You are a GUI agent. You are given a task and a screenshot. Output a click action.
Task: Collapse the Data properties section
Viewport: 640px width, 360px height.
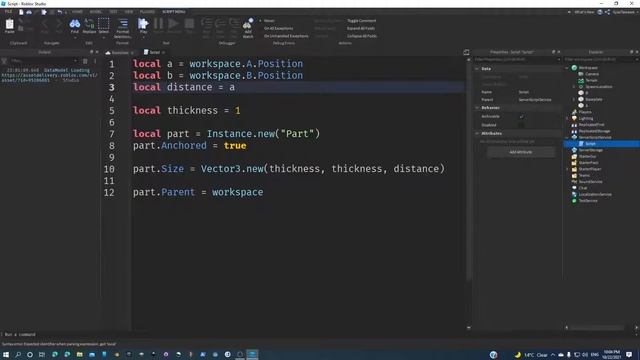click(x=477, y=69)
